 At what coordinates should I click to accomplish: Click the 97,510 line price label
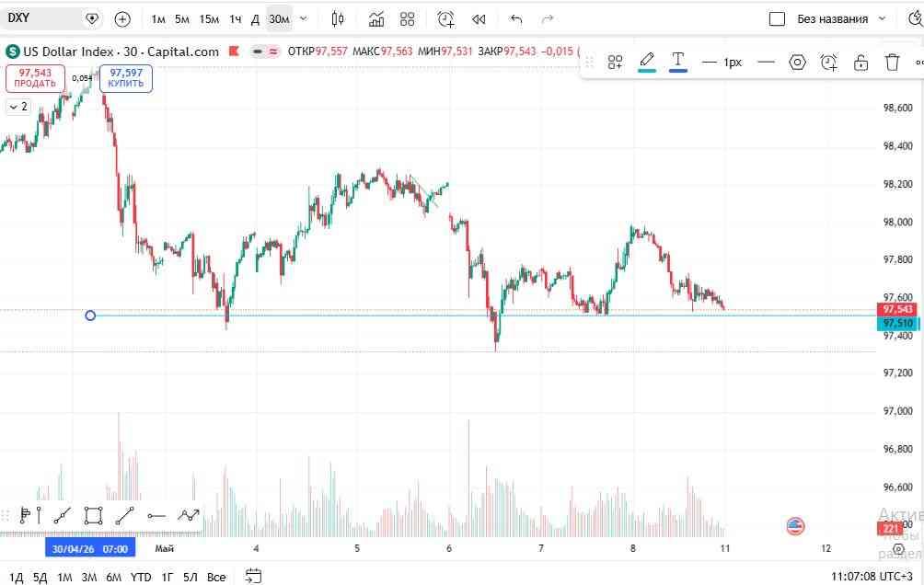click(x=898, y=324)
